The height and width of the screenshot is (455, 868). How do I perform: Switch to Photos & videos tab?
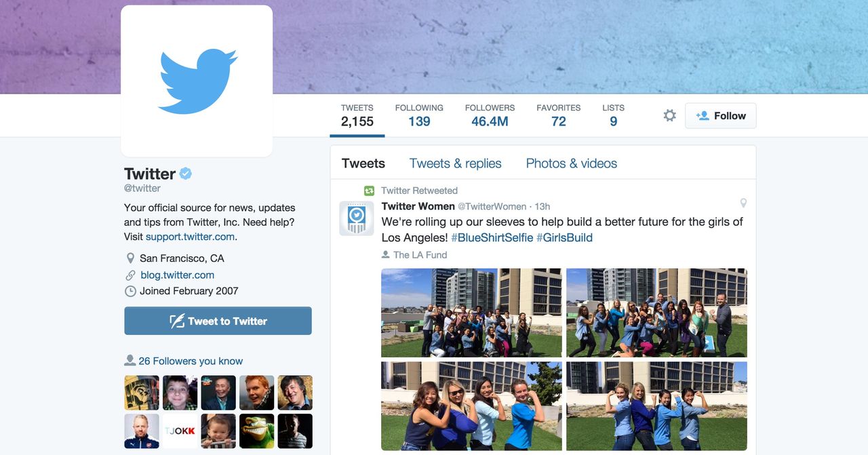pos(572,163)
